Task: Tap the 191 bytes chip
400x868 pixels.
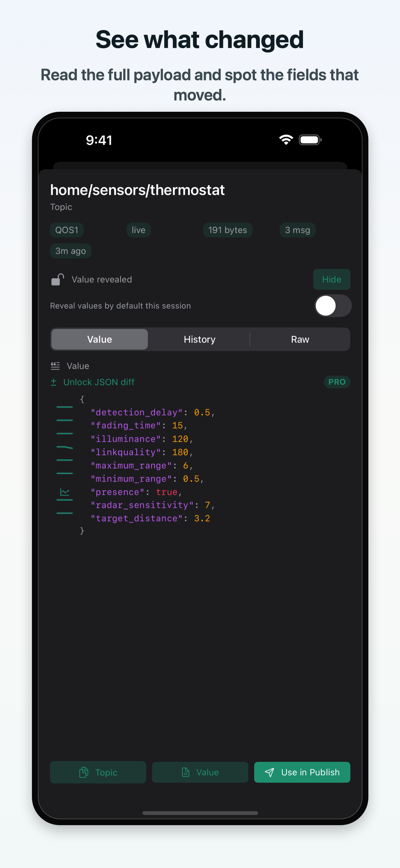Action: (x=228, y=230)
